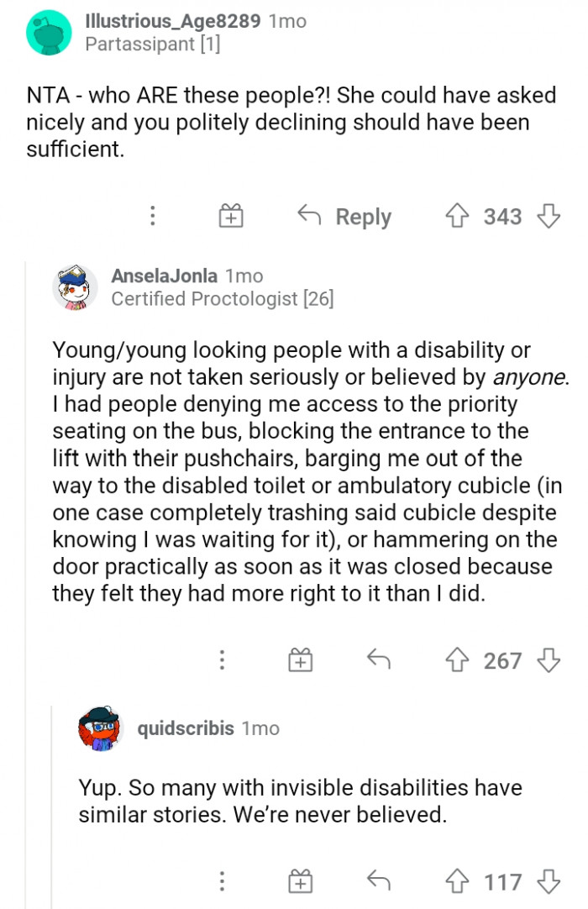Downvote AnselaJonla's comment
The height and width of the screenshot is (909, 588).
coord(549,660)
